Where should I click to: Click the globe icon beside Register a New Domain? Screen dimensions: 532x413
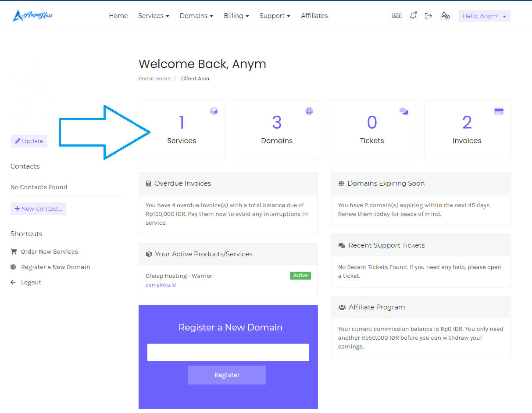click(x=13, y=267)
